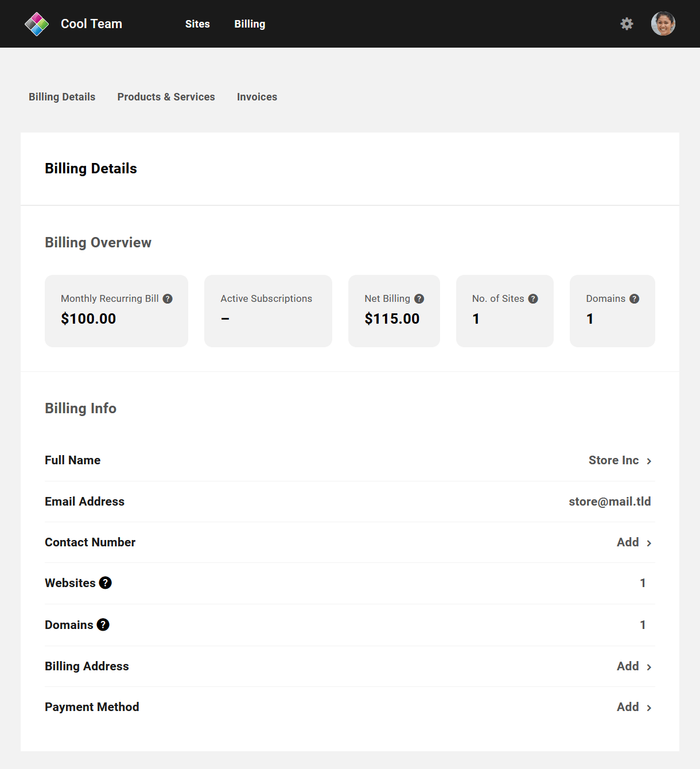Click the Cool Team logo icon
This screenshot has height=769, width=700.
coord(37,24)
